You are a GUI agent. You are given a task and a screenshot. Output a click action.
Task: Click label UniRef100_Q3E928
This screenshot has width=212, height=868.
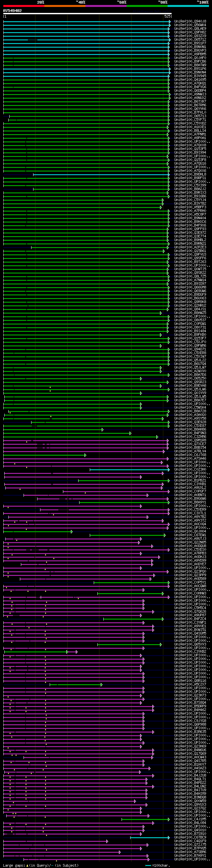190,422
